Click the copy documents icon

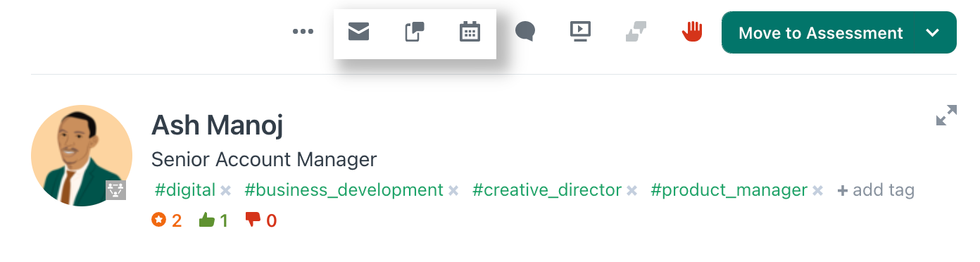(x=415, y=32)
